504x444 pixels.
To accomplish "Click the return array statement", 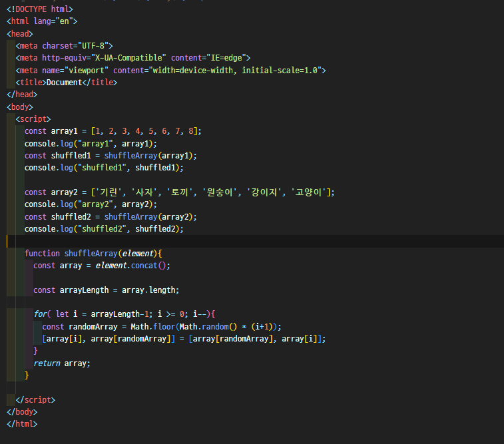I will point(62,363).
